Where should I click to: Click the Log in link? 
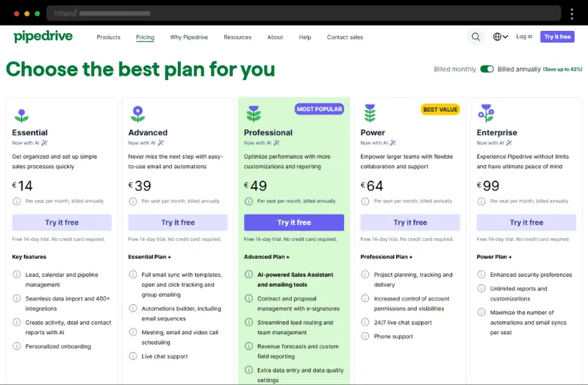(x=524, y=36)
